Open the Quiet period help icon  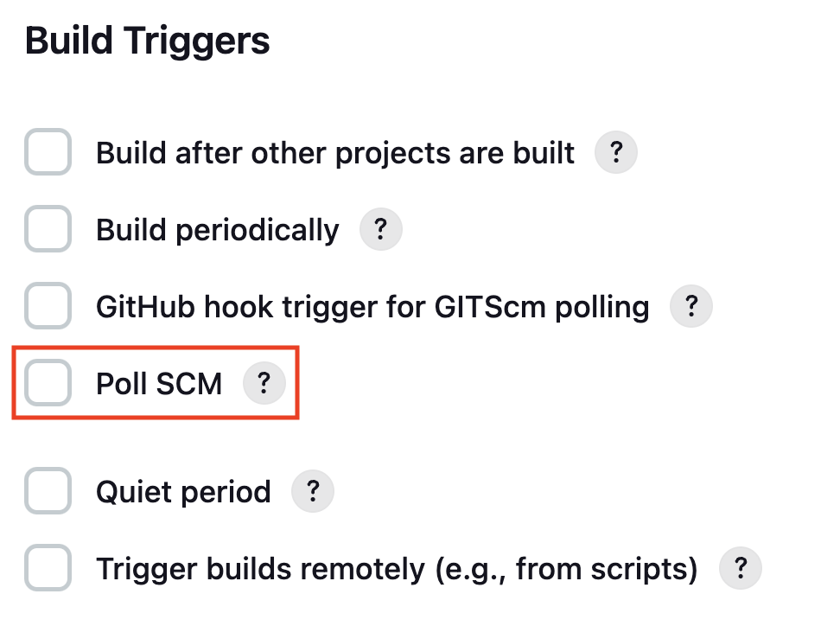312,491
